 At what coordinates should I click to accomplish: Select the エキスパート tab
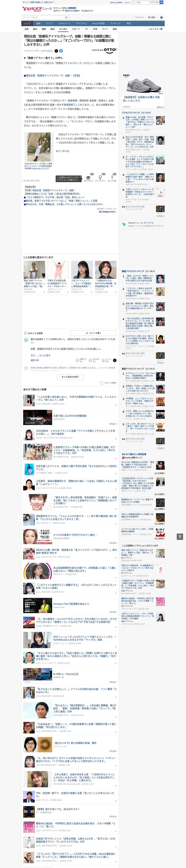point(64,24)
